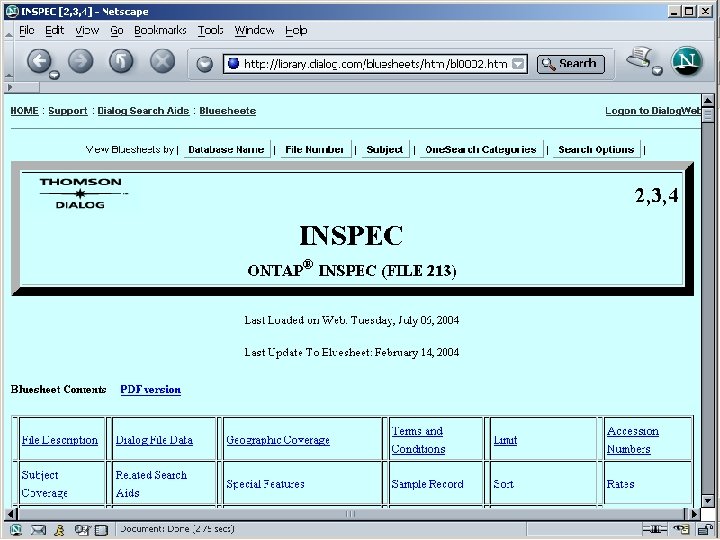Click the Search button
This screenshot has width=720, height=540.
[x=570, y=64]
